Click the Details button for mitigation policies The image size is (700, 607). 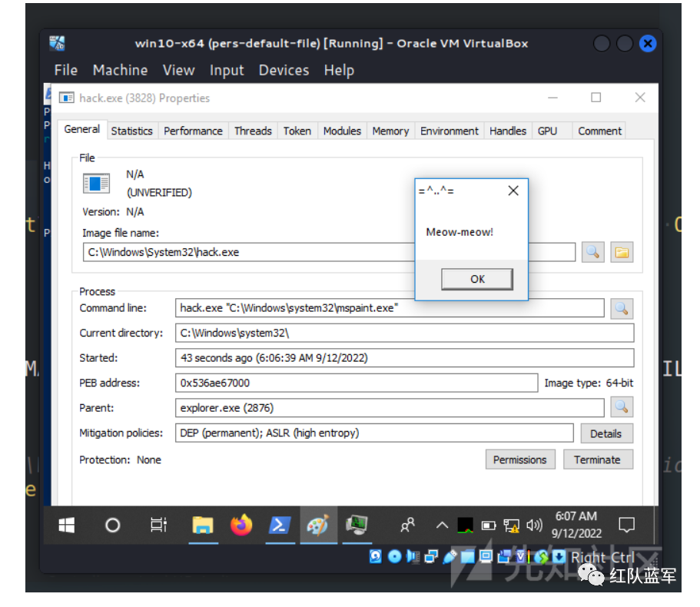[606, 433]
